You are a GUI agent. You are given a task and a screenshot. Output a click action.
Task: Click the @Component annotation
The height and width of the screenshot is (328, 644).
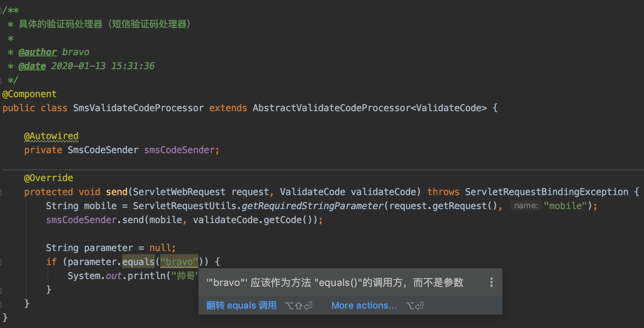[x=30, y=94]
